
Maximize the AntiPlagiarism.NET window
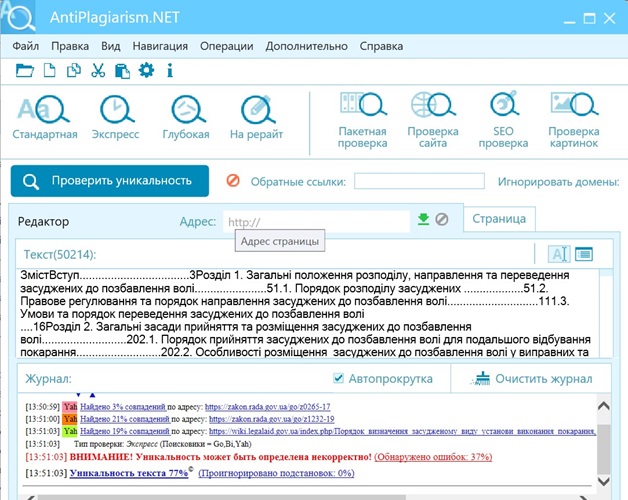[x=589, y=18]
